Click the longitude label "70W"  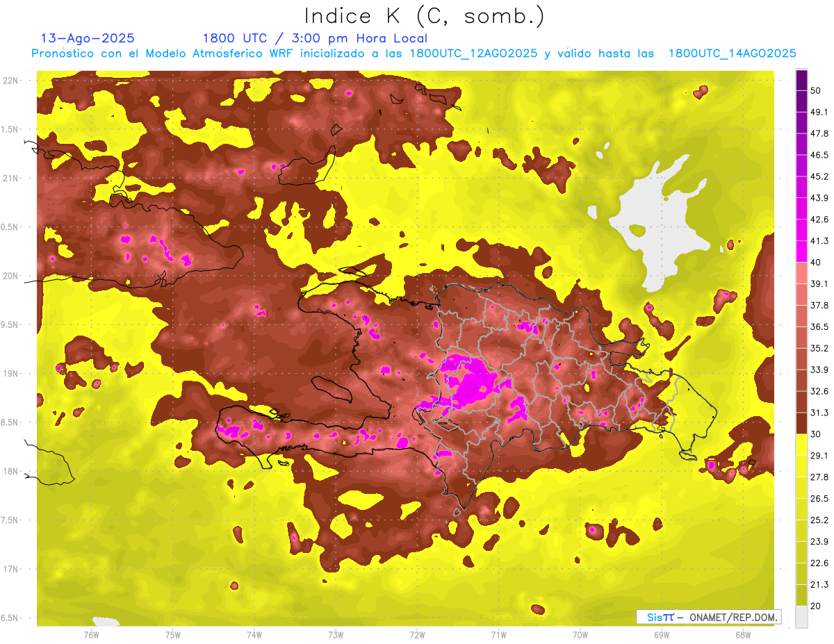[x=580, y=635]
